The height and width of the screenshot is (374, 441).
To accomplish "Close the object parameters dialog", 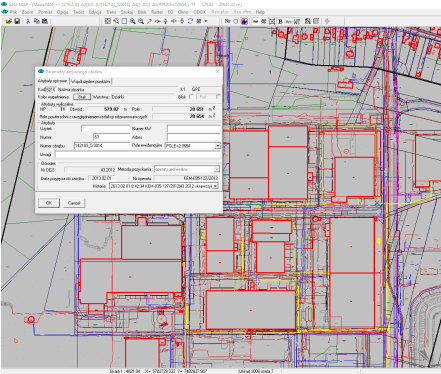I will point(217,72).
